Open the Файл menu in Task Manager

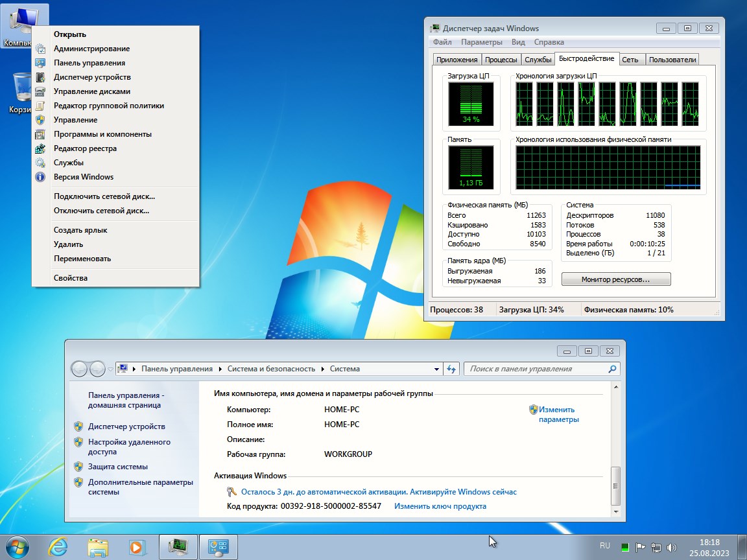coord(442,42)
